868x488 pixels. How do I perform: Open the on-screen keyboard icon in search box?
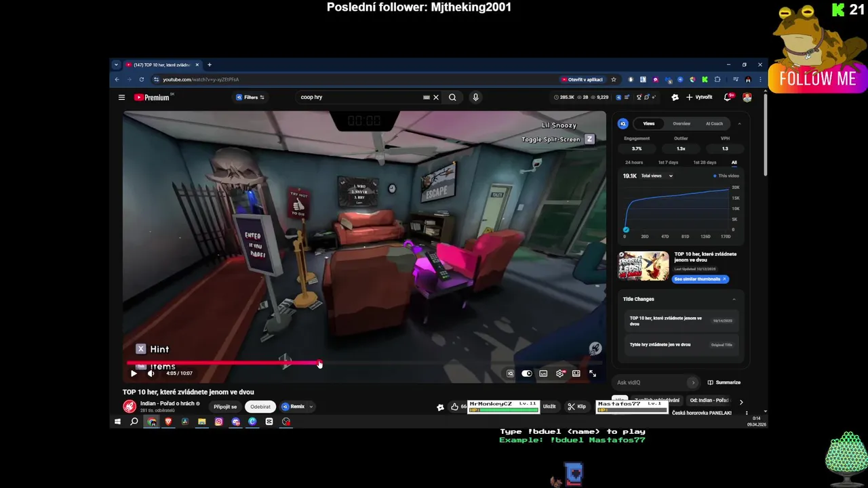pos(426,98)
